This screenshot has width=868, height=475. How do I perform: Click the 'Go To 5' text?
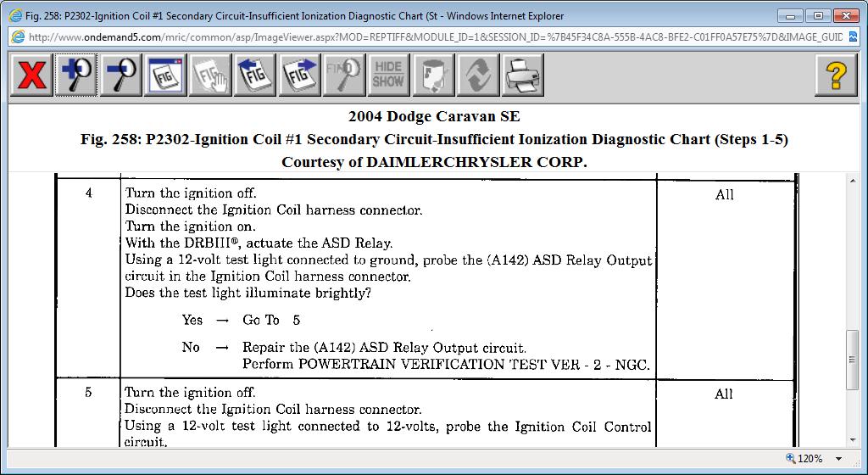pos(271,320)
